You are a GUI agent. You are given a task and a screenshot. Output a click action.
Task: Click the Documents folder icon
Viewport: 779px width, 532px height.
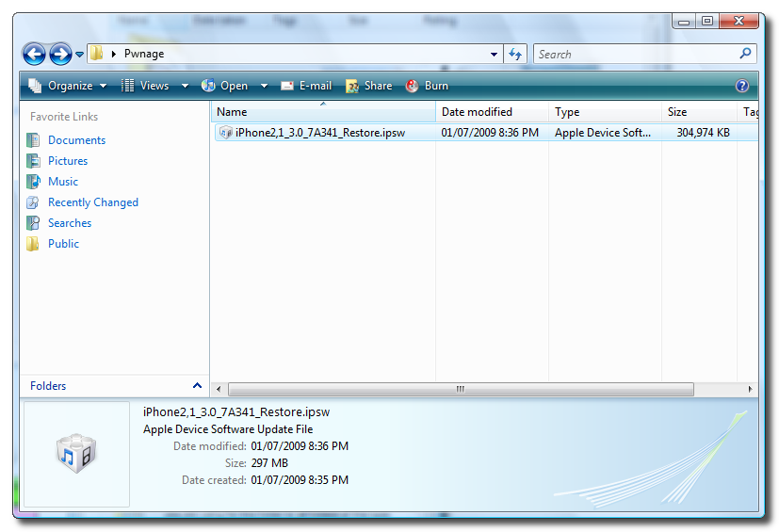(33, 140)
